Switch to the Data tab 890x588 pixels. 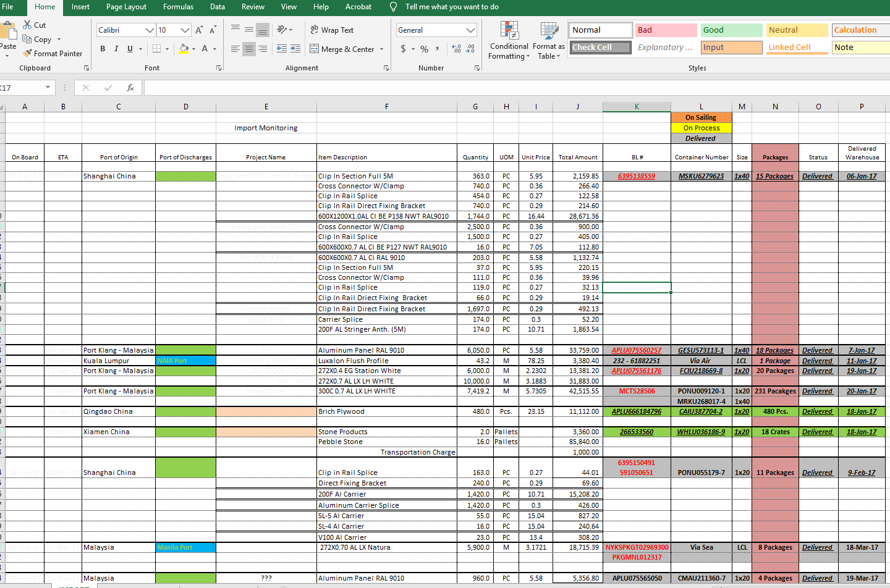218,7
